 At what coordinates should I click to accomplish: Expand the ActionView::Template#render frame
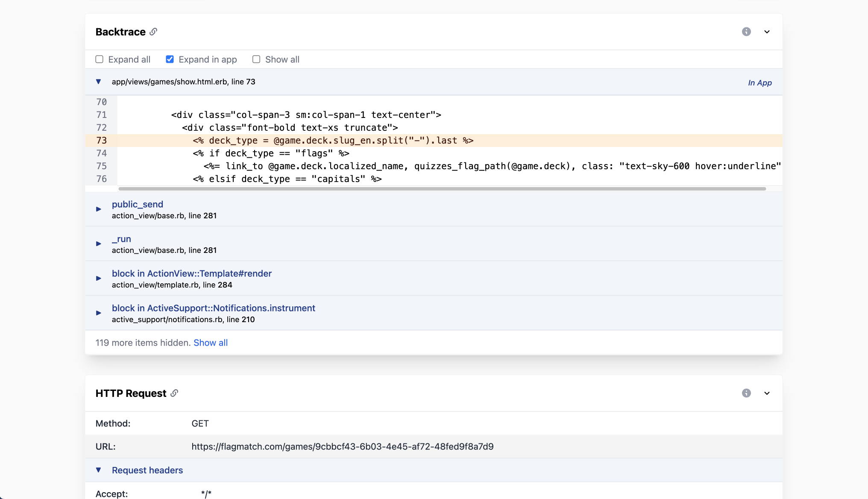point(99,279)
